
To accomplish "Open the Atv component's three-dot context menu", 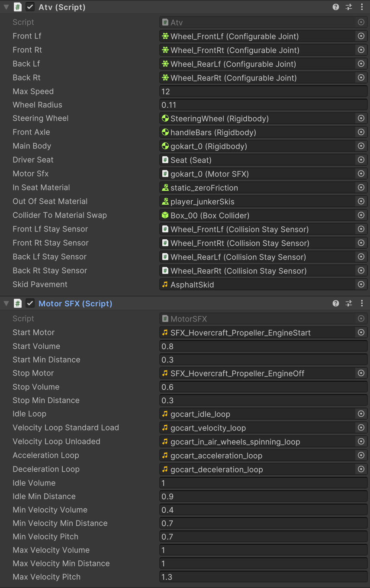I will (362, 7).
